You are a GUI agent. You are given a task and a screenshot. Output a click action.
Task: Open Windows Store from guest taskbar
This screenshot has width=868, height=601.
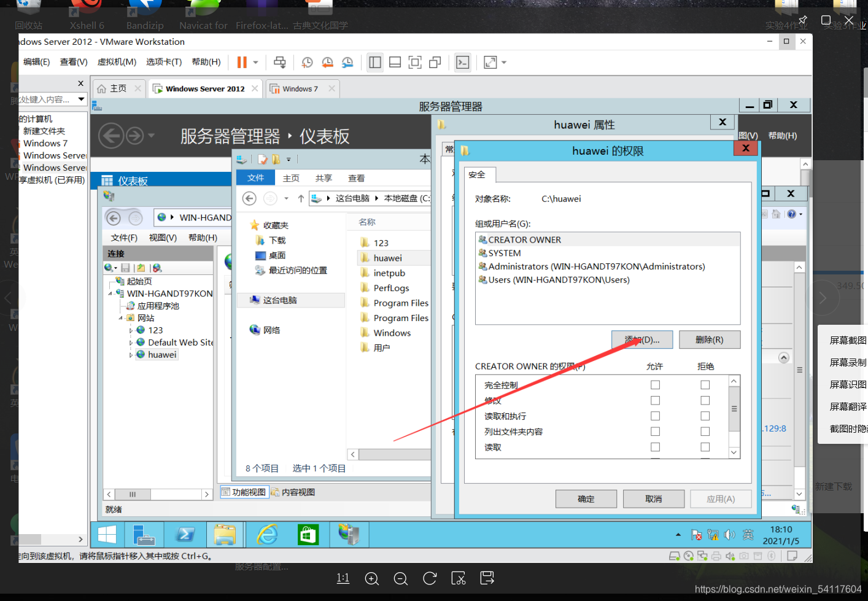(x=308, y=535)
